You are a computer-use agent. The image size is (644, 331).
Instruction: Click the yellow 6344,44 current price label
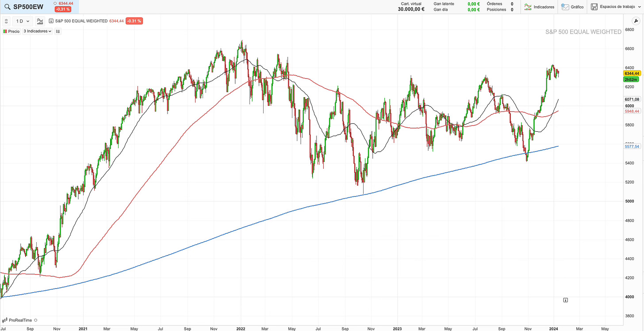click(x=632, y=73)
